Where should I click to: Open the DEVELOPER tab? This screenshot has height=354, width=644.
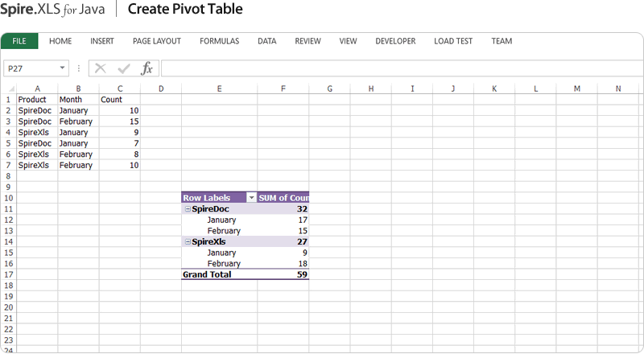pyautogui.click(x=395, y=41)
